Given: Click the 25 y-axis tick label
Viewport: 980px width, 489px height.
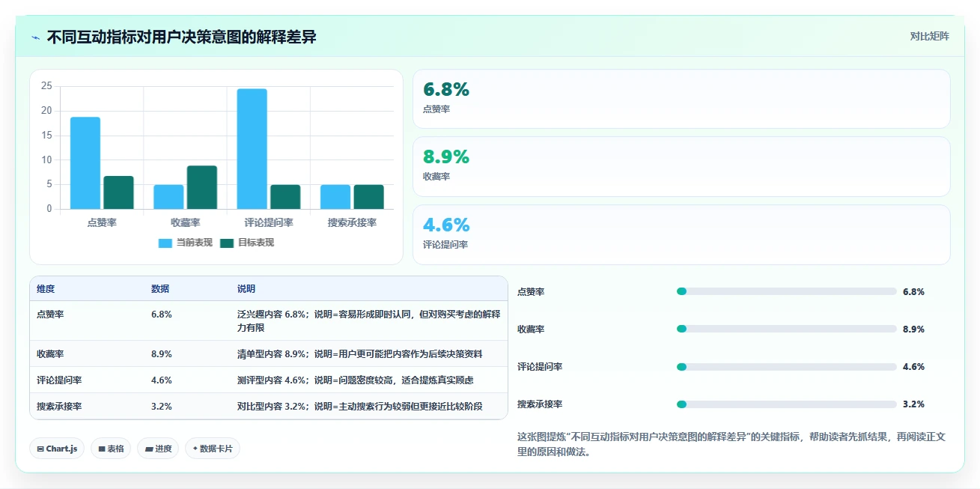Looking at the screenshot, I should click(x=46, y=86).
